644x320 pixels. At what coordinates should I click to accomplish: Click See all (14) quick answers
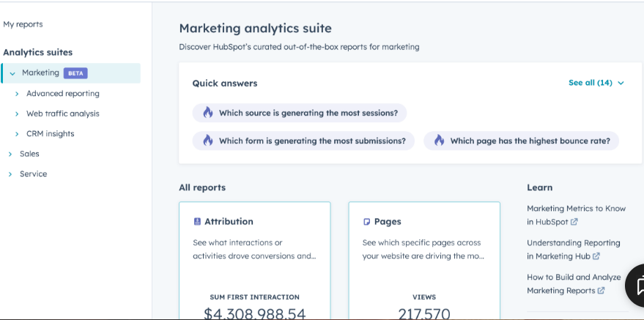pyautogui.click(x=591, y=83)
